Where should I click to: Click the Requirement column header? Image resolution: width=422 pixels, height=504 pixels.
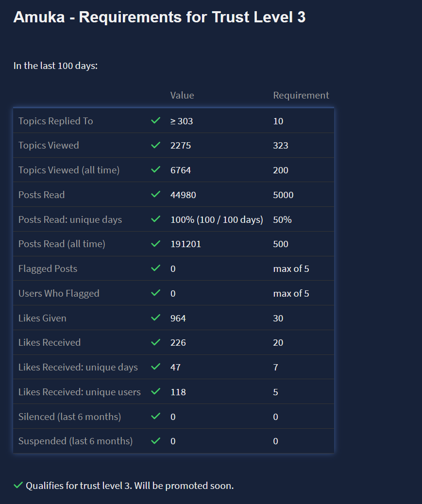[x=301, y=95]
